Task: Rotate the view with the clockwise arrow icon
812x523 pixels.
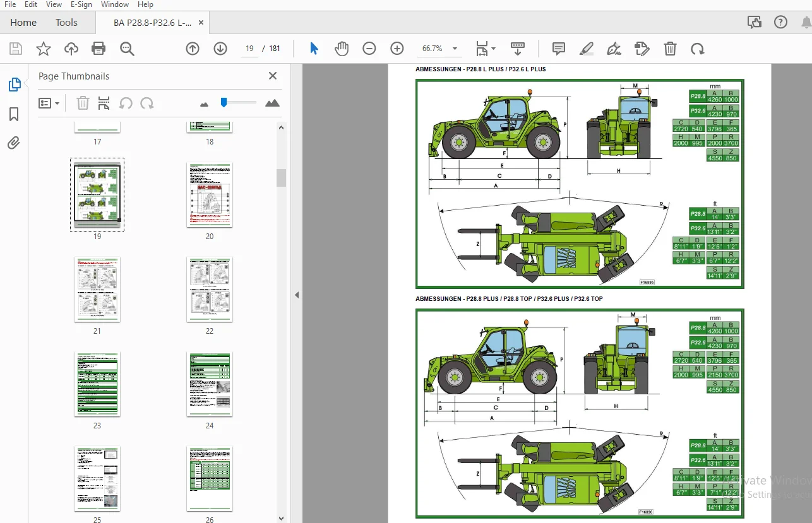Action: 698,49
